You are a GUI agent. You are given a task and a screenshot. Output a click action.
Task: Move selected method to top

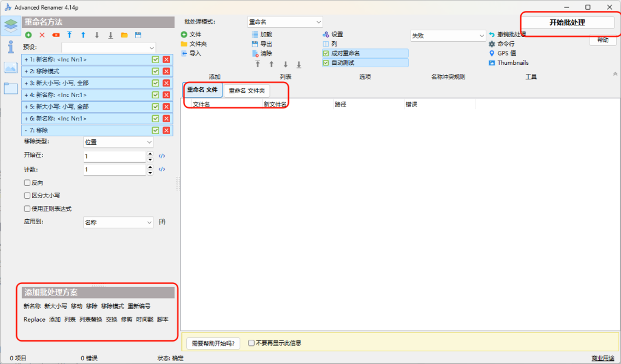[x=70, y=35]
